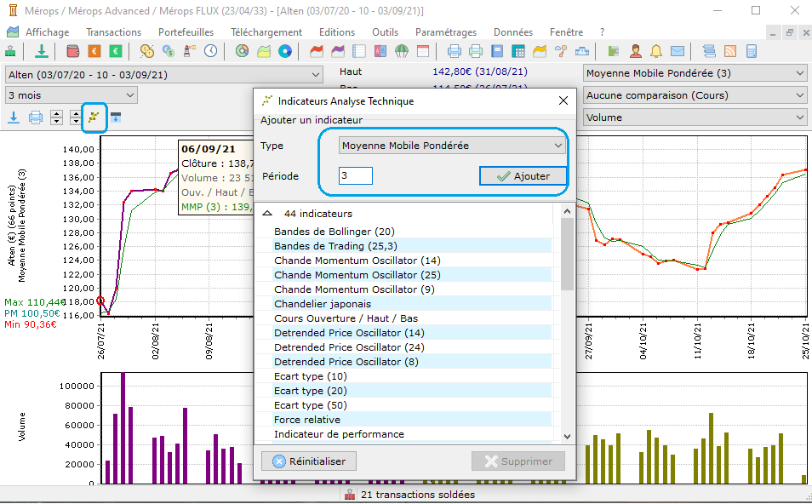Open the Outils menu

[386, 32]
